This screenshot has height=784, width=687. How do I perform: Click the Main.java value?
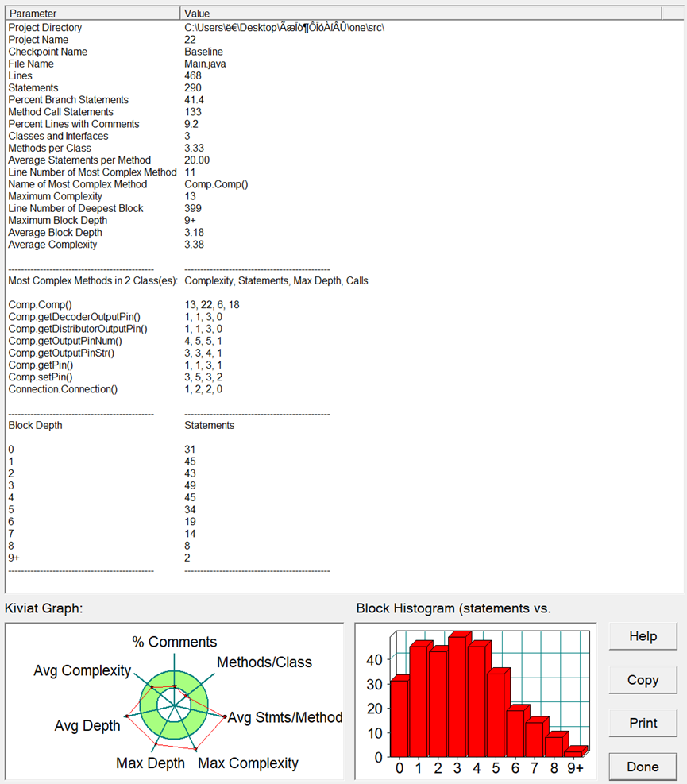pos(205,64)
